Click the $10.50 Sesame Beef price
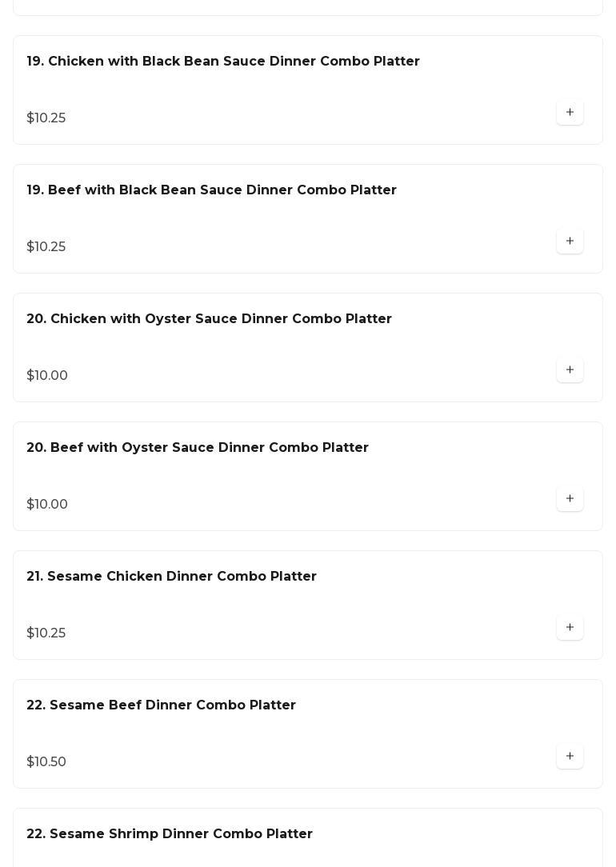The height and width of the screenshot is (867, 616). tap(46, 762)
